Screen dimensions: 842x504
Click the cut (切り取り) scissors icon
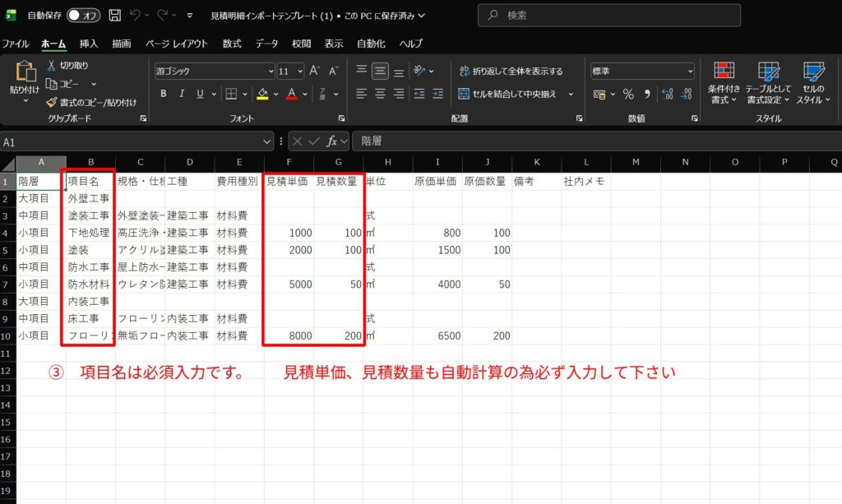point(52,65)
